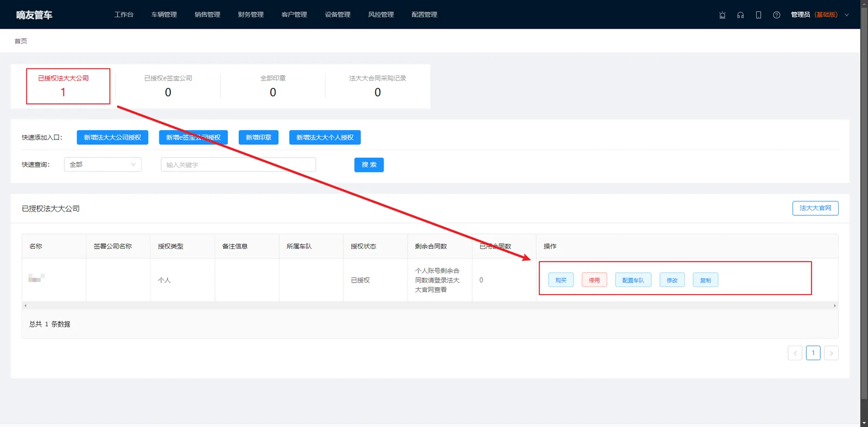Screen dimensions: 868x427
Task: Select the 全部印章 stat card
Action: [x=273, y=86]
